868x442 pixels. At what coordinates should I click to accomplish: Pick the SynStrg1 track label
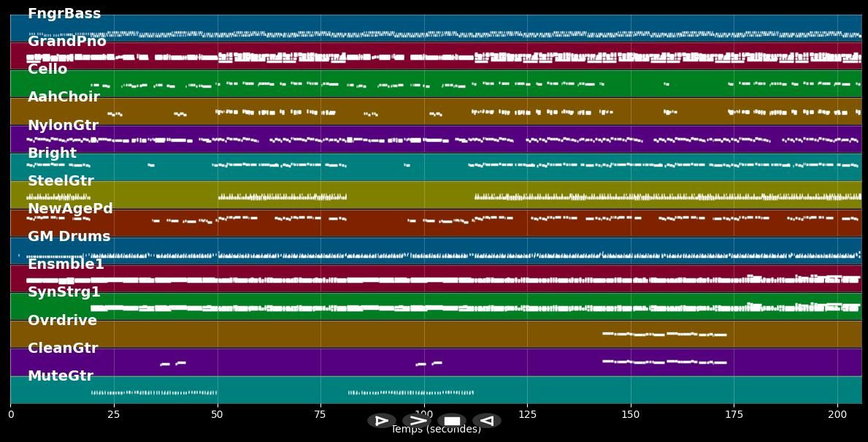(x=64, y=292)
